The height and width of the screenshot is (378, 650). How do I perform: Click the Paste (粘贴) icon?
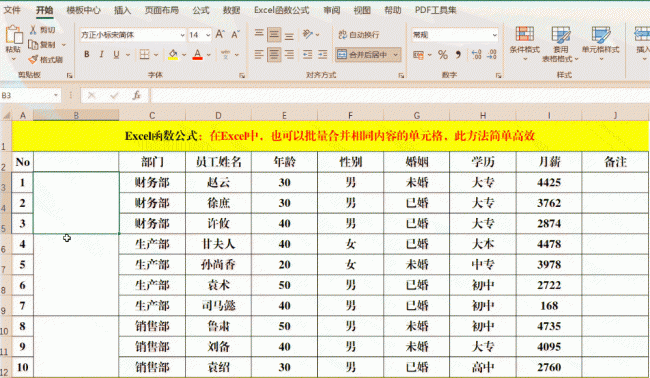coord(13,35)
